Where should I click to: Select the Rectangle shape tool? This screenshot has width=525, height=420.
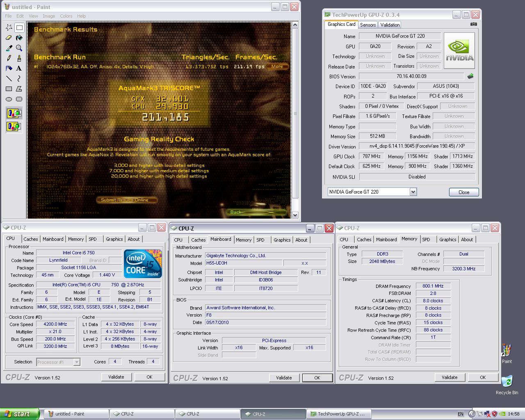click(x=9, y=89)
